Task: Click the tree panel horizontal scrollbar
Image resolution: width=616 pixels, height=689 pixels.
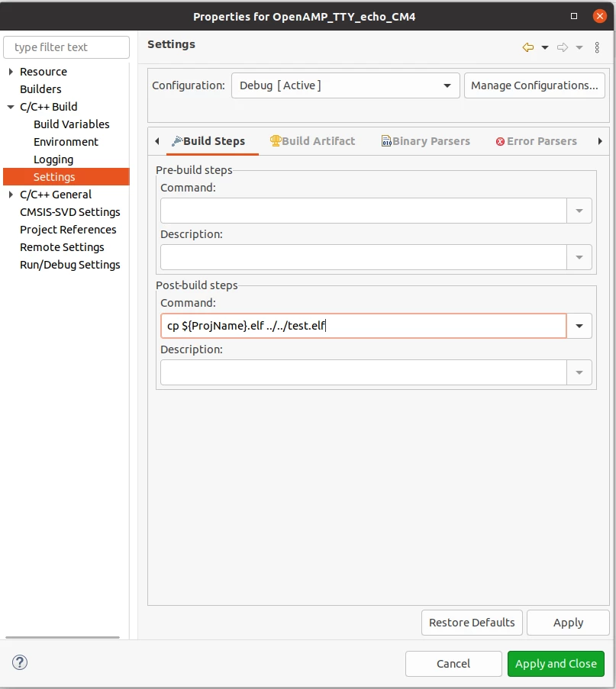Action: coord(63,637)
